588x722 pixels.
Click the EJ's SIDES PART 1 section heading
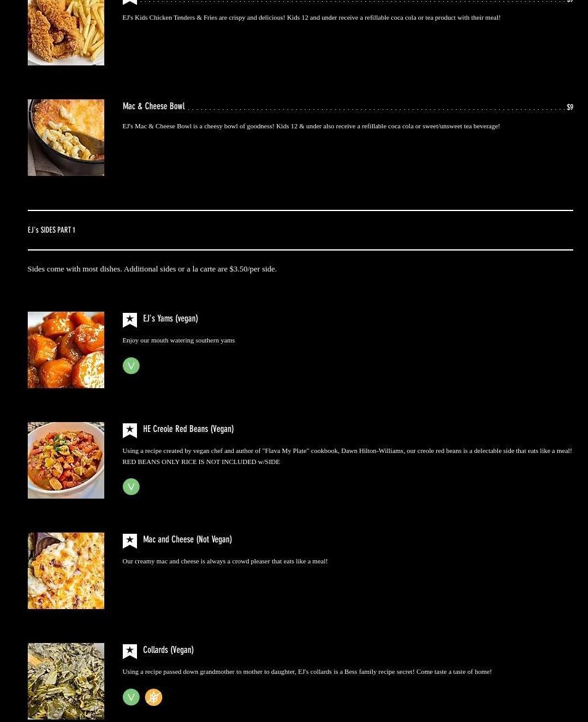point(51,230)
